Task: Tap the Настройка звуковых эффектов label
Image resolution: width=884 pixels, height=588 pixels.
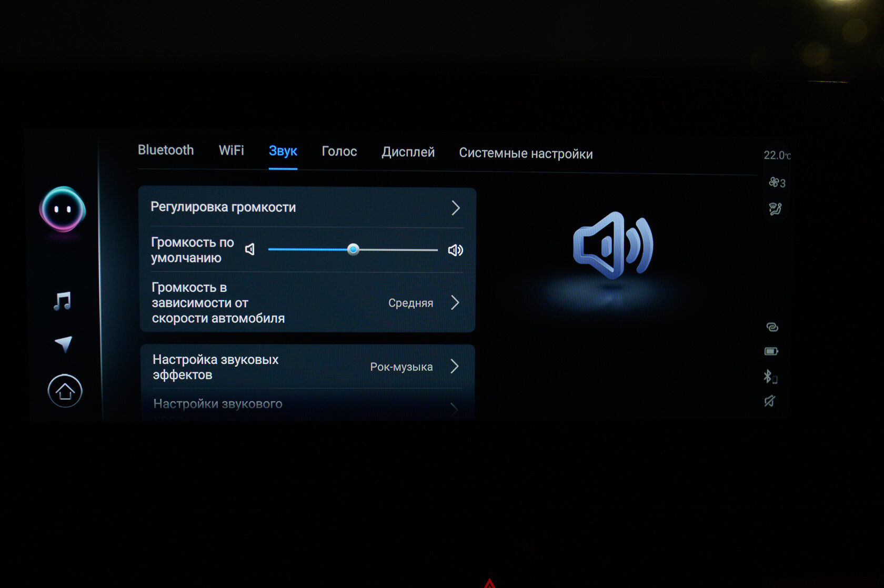Action: [x=215, y=367]
